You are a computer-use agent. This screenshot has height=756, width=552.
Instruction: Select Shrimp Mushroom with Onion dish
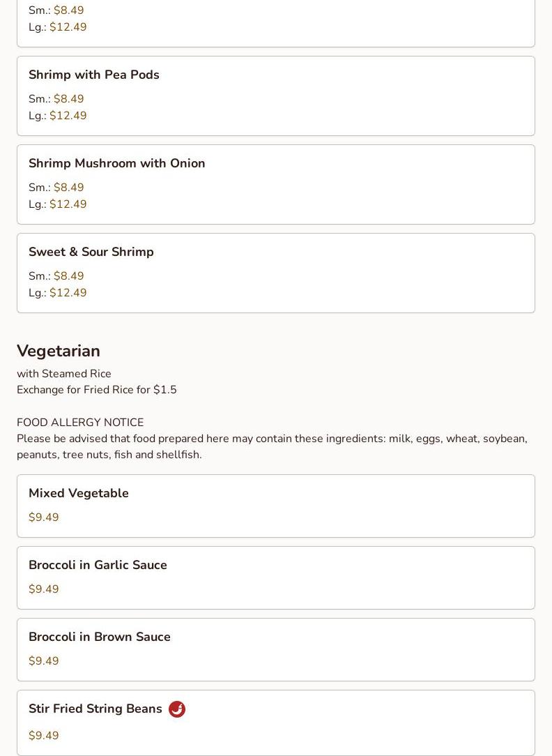tap(117, 163)
